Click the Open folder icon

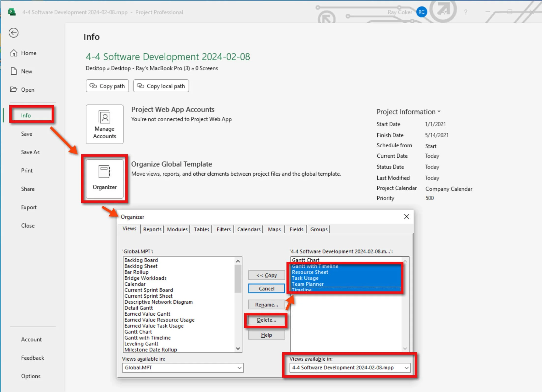(14, 89)
